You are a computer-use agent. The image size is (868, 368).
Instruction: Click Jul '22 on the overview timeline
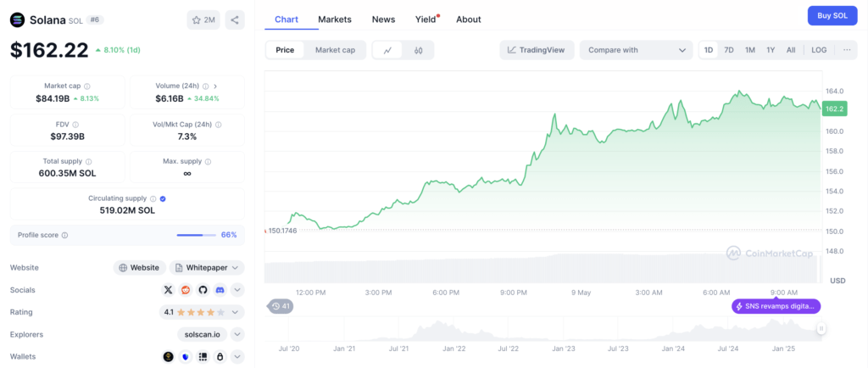(509, 348)
